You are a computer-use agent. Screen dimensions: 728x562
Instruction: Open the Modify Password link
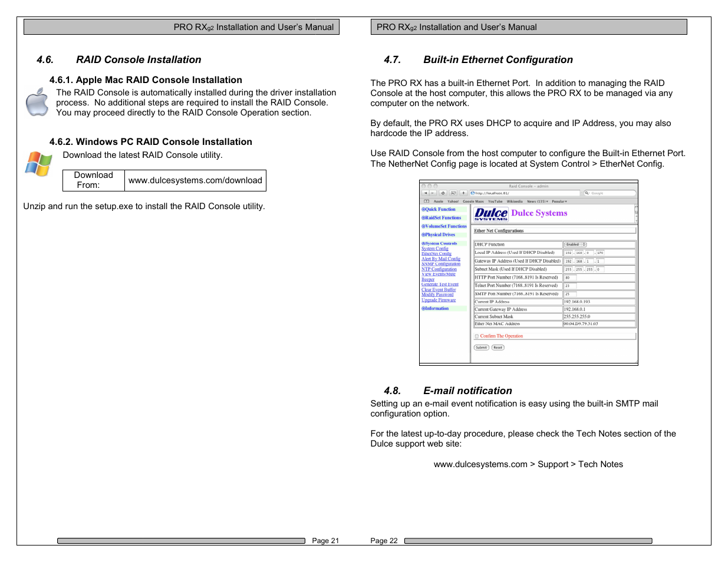coord(437,295)
